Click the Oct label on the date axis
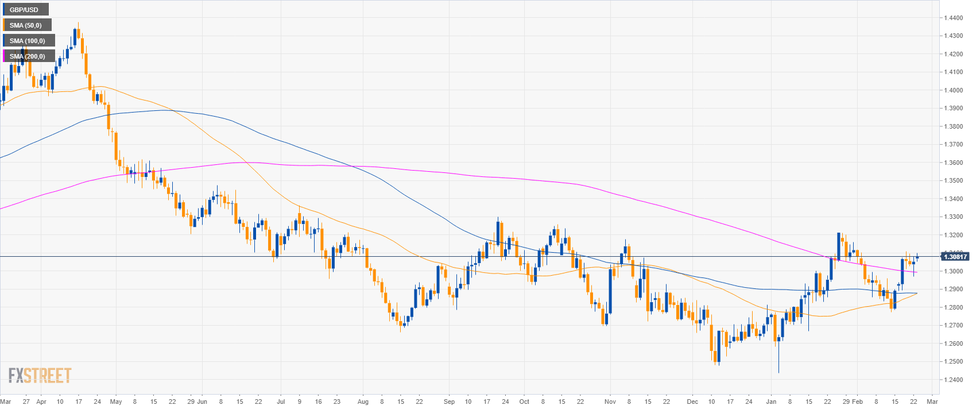This screenshot has height=409, width=980. (x=524, y=402)
